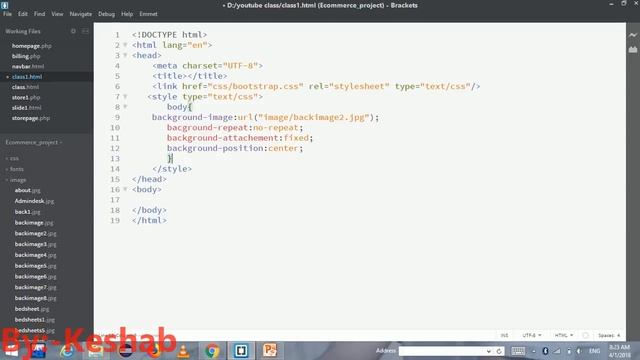Image resolution: width=640 pixels, height=360 pixels.
Task: Click ENG input language indicator
Action: pyautogui.click(x=594, y=351)
